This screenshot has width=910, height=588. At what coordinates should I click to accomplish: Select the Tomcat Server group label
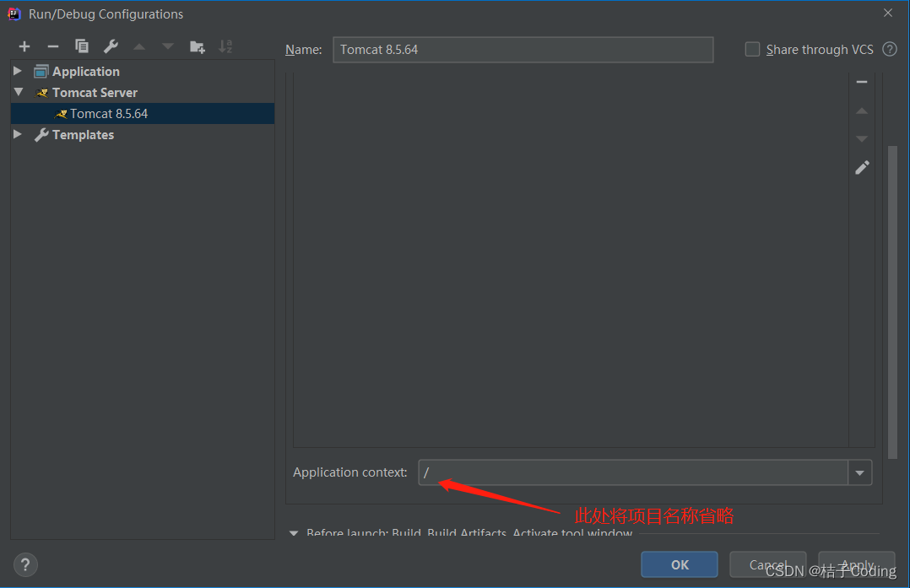[95, 93]
